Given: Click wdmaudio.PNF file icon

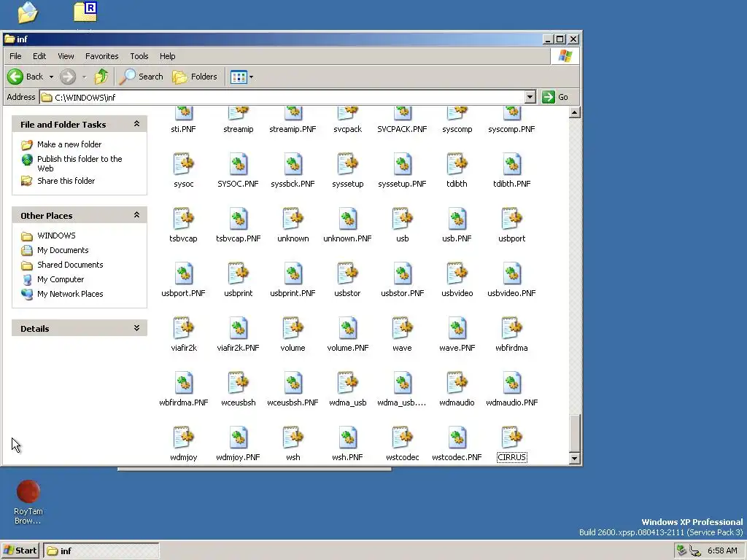Looking at the screenshot, I should [511, 384].
